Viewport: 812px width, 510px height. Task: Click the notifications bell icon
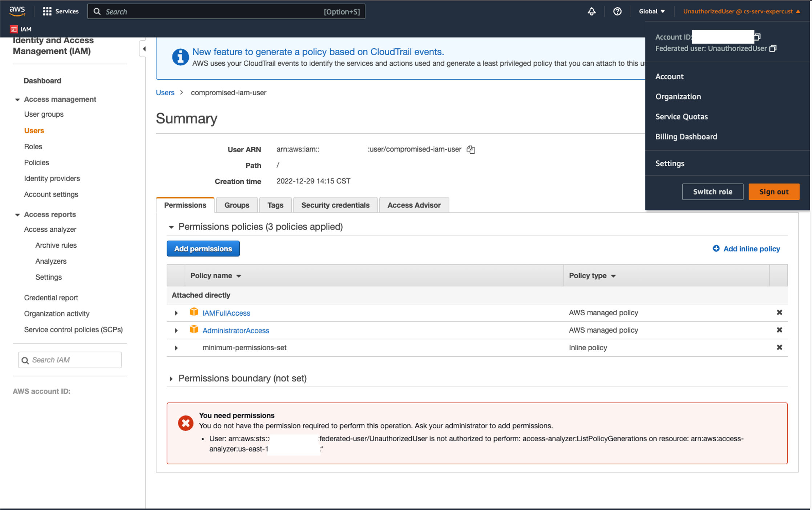click(591, 11)
